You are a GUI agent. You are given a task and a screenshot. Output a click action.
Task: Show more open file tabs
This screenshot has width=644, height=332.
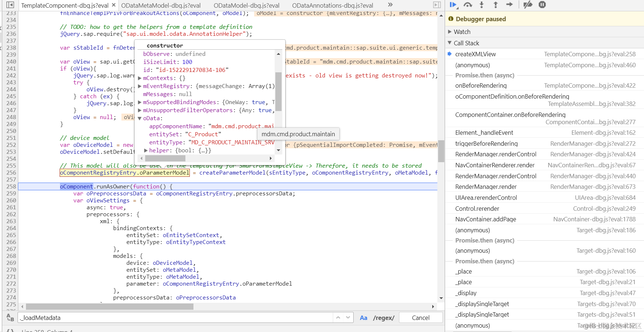pos(390,5)
